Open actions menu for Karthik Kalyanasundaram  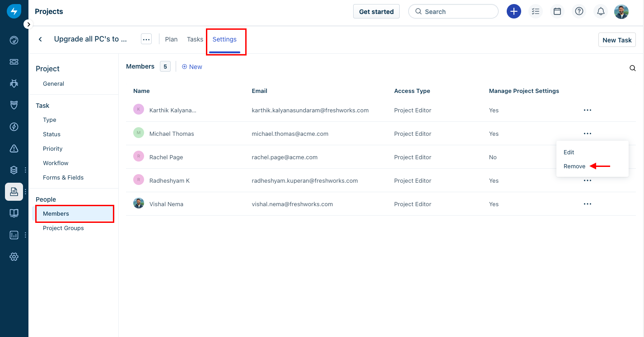(587, 110)
